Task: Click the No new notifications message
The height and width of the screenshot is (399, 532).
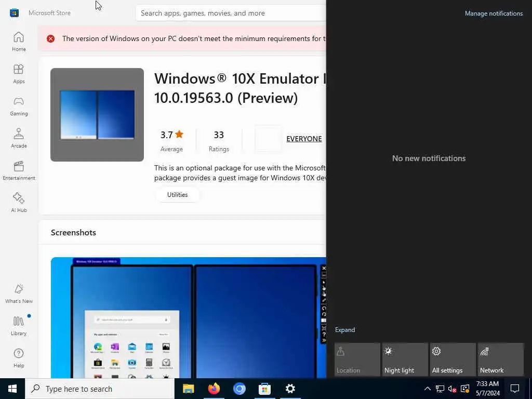Action: click(429, 158)
